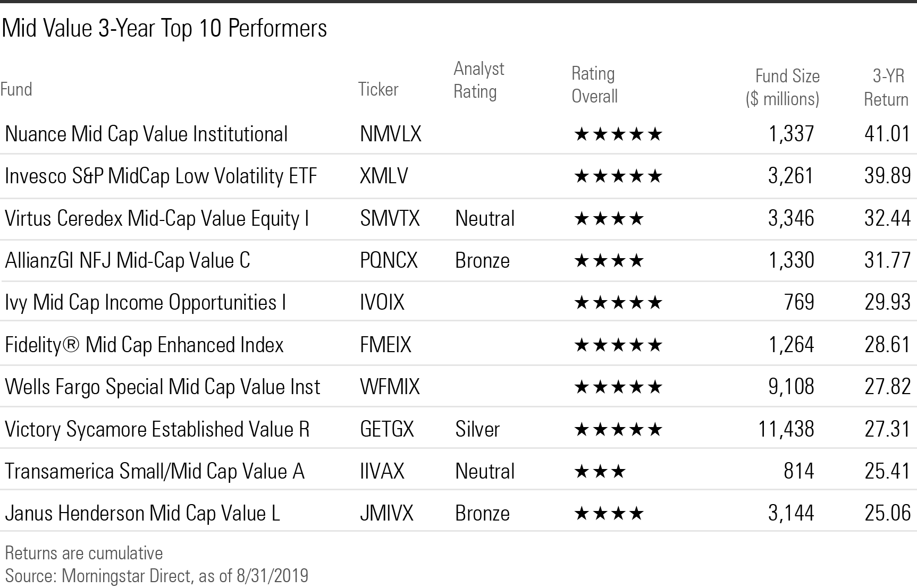917x588 pixels.
Task: Click the FMEIX ticker symbol
Action: pos(385,345)
